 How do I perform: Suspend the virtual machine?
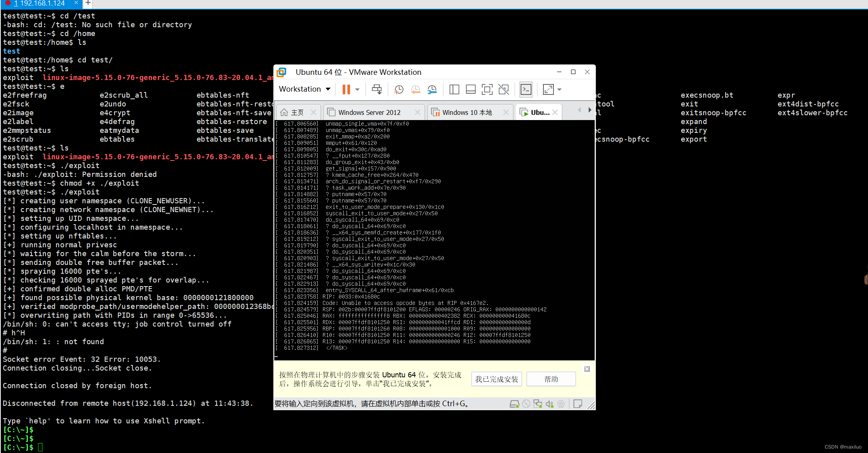pos(347,89)
